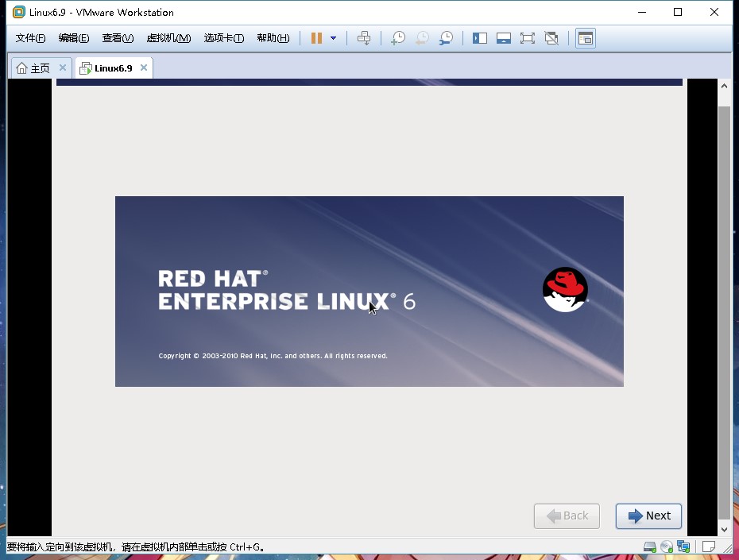Open the 虚拟机(M) menu

coord(168,38)
